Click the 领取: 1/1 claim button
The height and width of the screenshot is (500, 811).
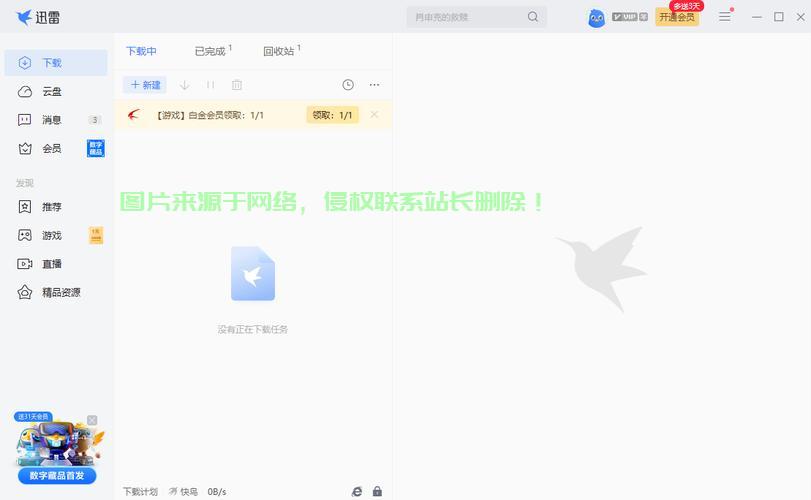pos(333,115)
